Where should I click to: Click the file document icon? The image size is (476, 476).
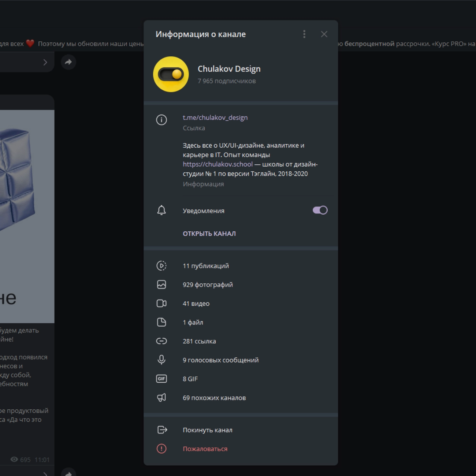coord(161,322)
